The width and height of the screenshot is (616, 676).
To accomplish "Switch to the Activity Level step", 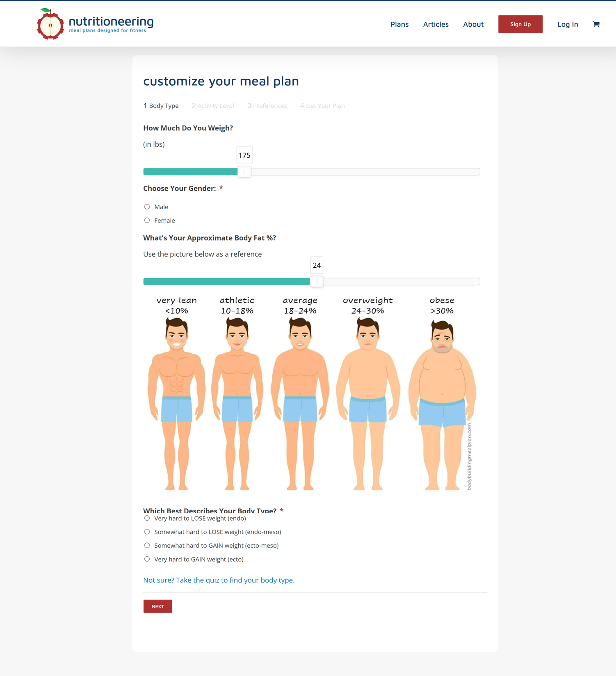I will [212, 105].
